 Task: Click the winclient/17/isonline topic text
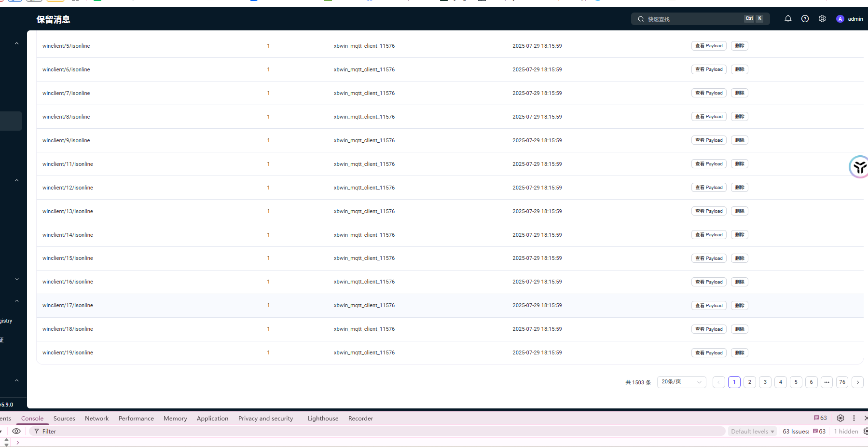(x=68, y=306)
